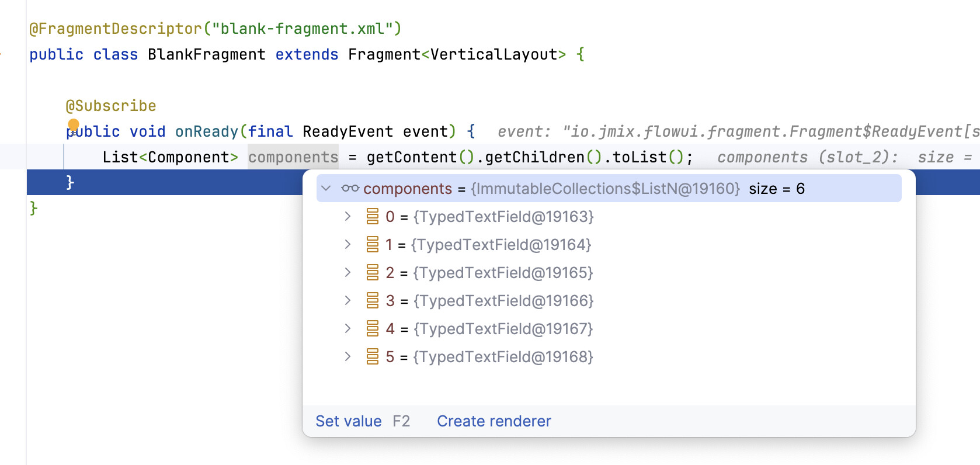The height and width of the screenshot is (465, 980).
Task: Click the field icon for element 3
Action: click(373, 301)
